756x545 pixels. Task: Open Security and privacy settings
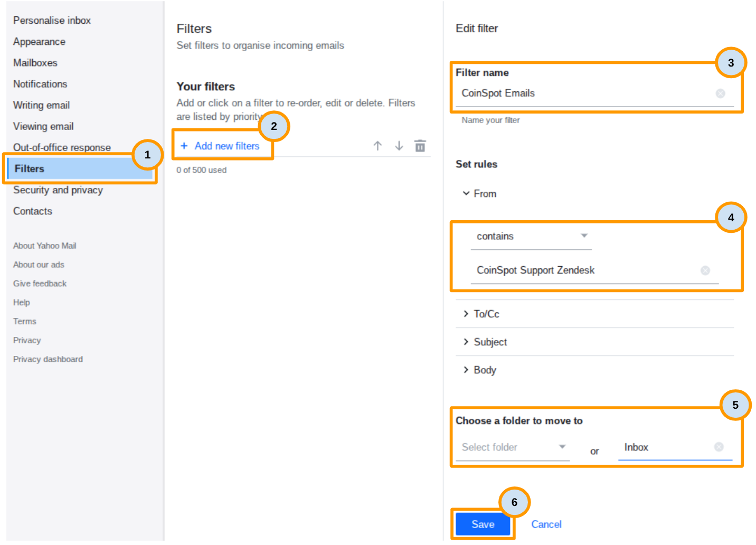pyautogui.click(x=58, y=190)
